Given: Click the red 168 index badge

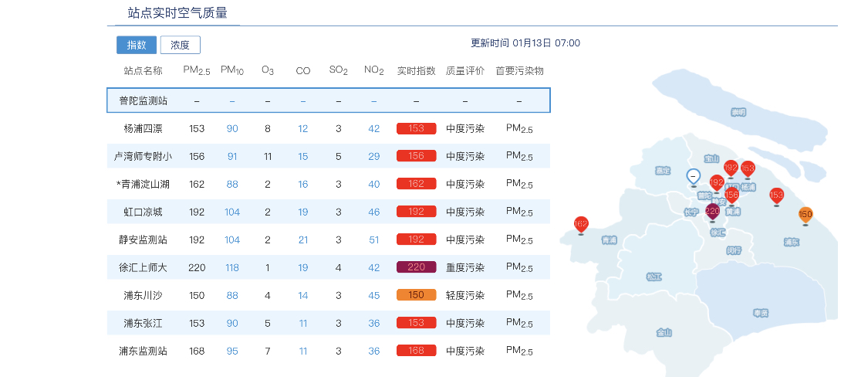Looking at the screenshot, I should pos(416,351).
